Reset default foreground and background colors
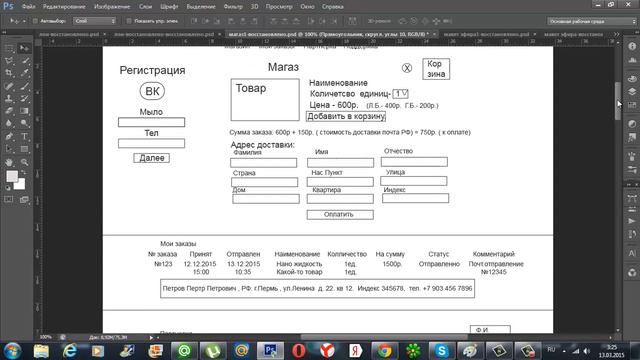Image resolution: width=640 pixels, height=360 pixels. click(8, 188)
